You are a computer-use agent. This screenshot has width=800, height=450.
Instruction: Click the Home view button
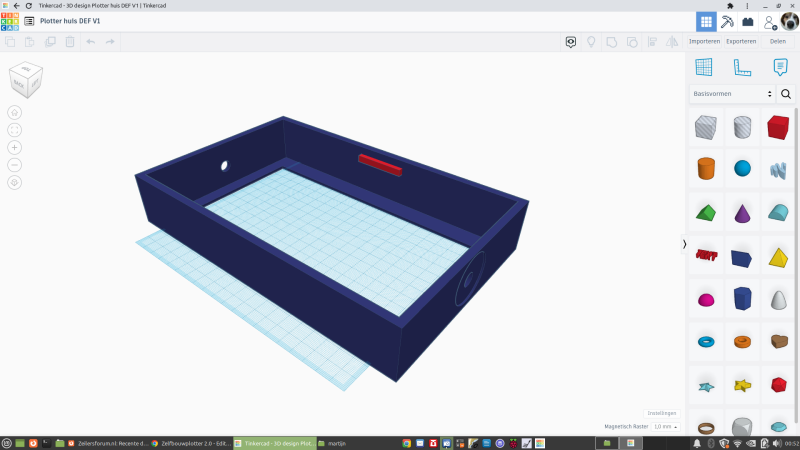(14, 112)
